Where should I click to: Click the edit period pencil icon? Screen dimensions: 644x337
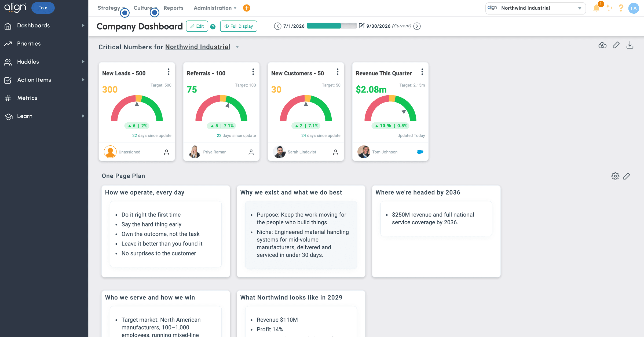pyautogui.click(x=362, y=25)
